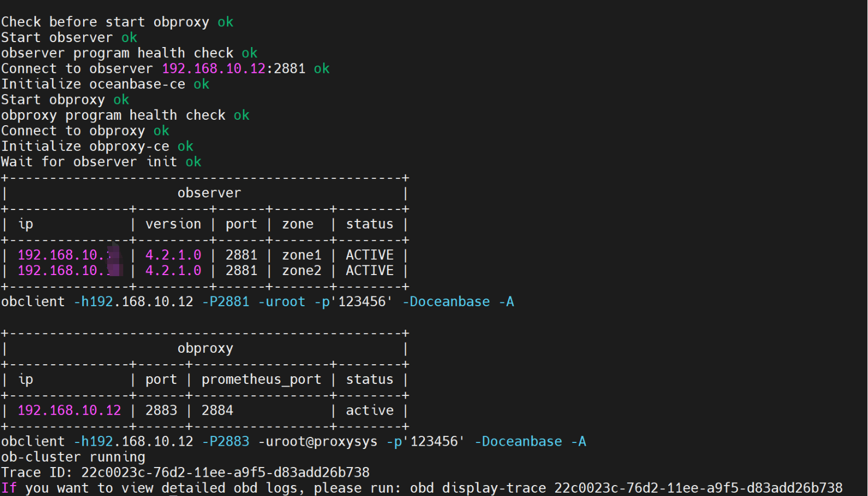This screenshot has width=868, height=496.
Task: Click '-uroot@proxysys' in the obclient command
Action: pyautogui.click(x=318, y=442)
